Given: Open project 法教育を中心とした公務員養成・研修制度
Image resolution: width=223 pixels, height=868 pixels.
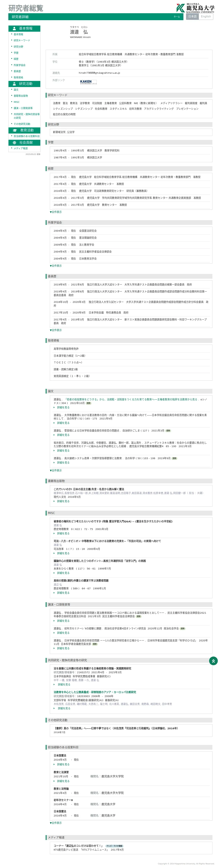Looking at the screenshot, I should (x=95, y=692).
